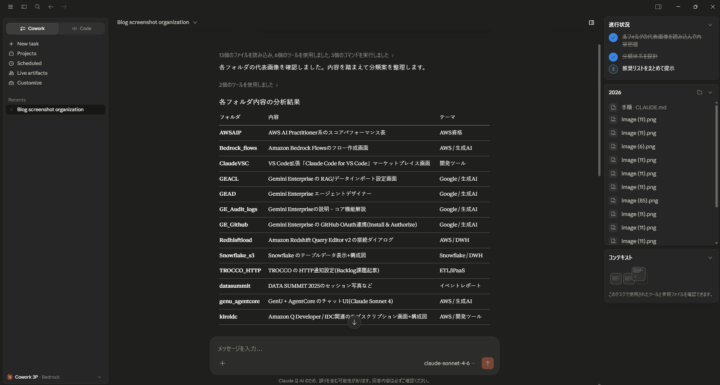Open the CLAUDE.md file entry
The width and height of the screenshot is (720, 385).
pos(643,107)
